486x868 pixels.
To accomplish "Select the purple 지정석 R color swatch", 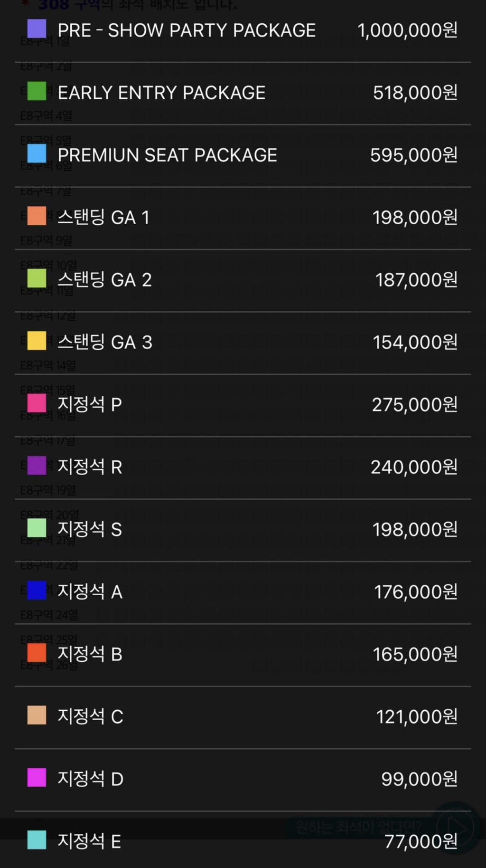I will click(37, 466).
